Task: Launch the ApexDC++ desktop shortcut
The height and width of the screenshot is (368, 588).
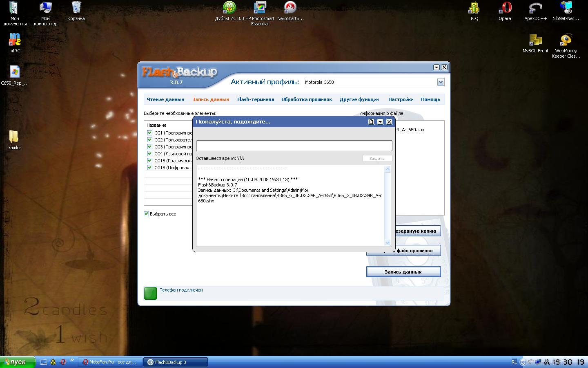Action: (x=535, y=11)
